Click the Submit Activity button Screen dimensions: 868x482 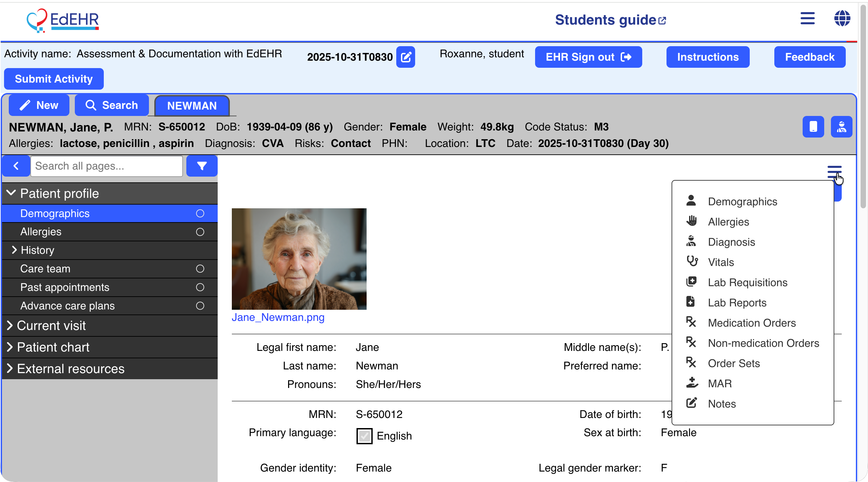[54, 79]
